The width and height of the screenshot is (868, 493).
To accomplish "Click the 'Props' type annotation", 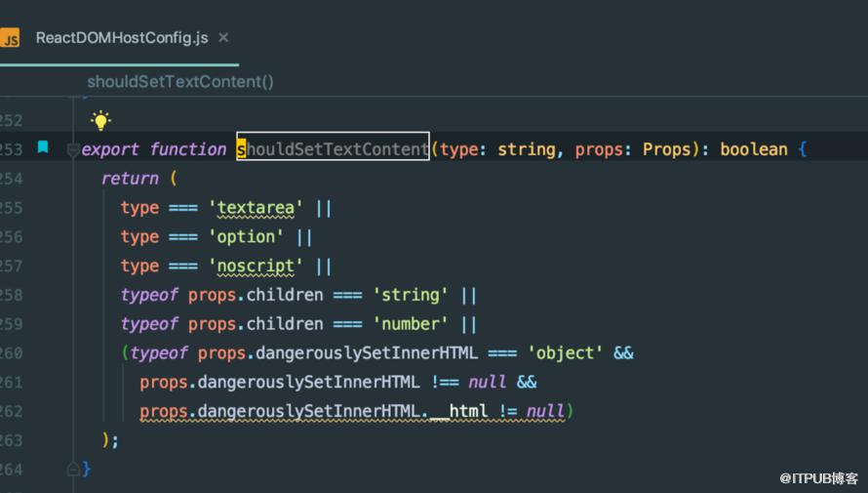I will click(x=666, y=149).
